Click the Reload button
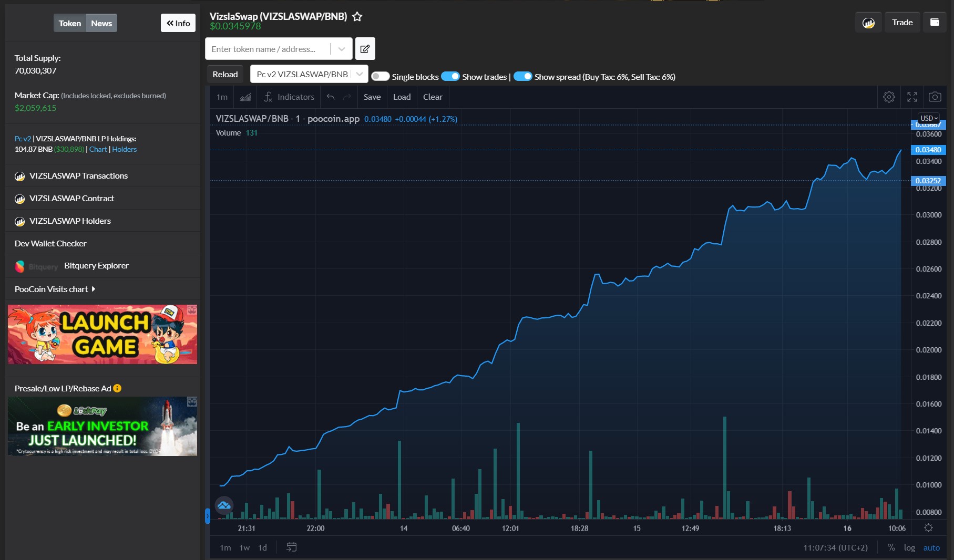 tap(225, 74)
